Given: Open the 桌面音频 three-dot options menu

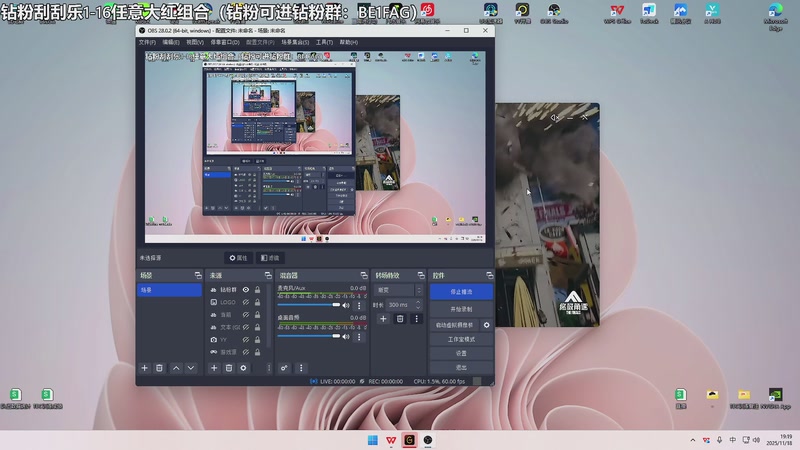Looking at the screenshot, I should coord(361,336).
